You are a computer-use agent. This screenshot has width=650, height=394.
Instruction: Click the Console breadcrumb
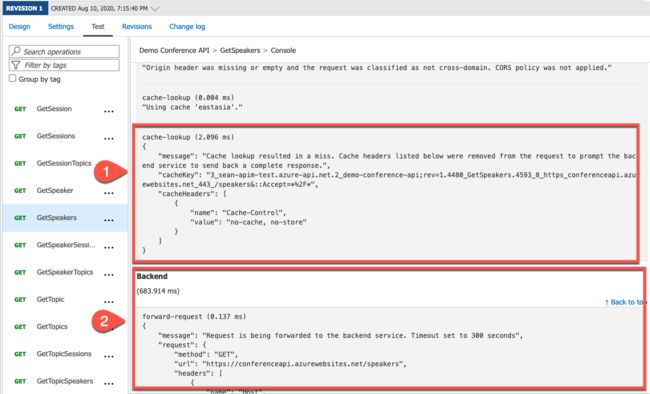(x=283, y=50)
